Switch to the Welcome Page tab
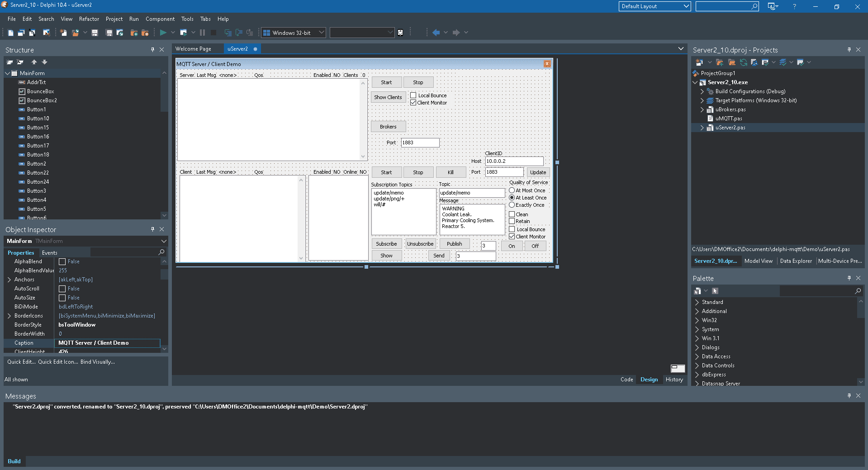The width and height of the screenshot is (868, 470). point(193,49)
